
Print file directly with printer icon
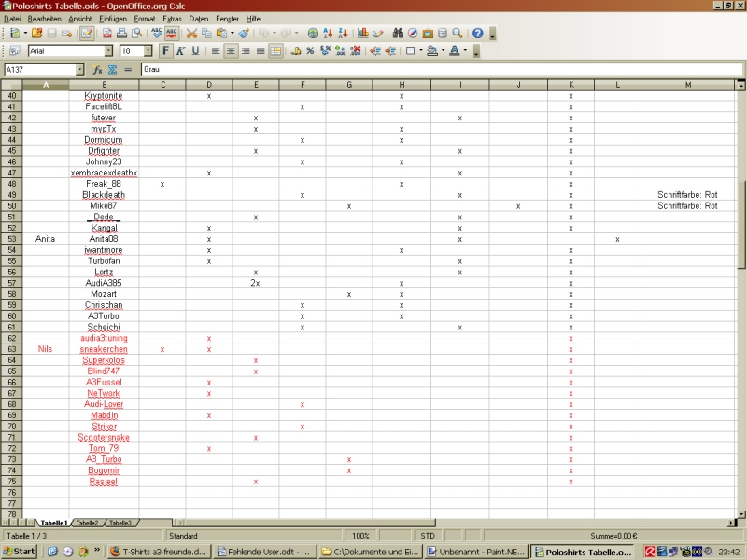(x=122, y=34)
